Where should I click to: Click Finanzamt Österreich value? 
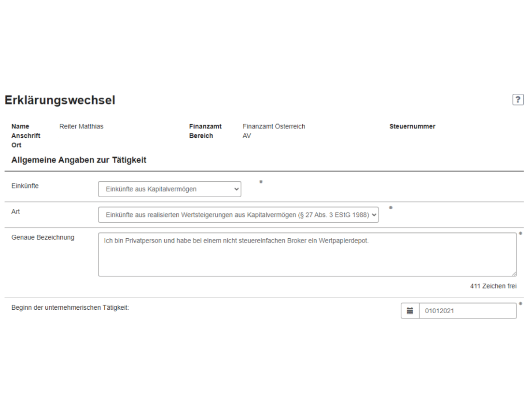point(274,126)
